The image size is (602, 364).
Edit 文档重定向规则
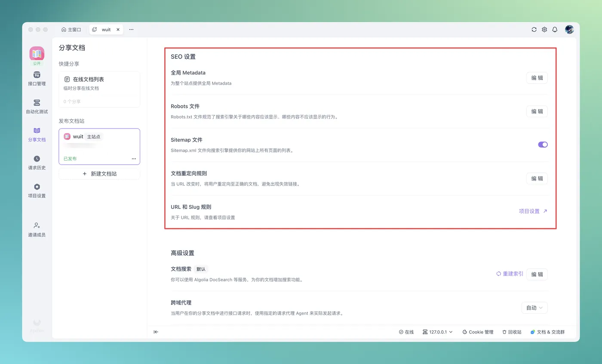click(x=537, y=178)
